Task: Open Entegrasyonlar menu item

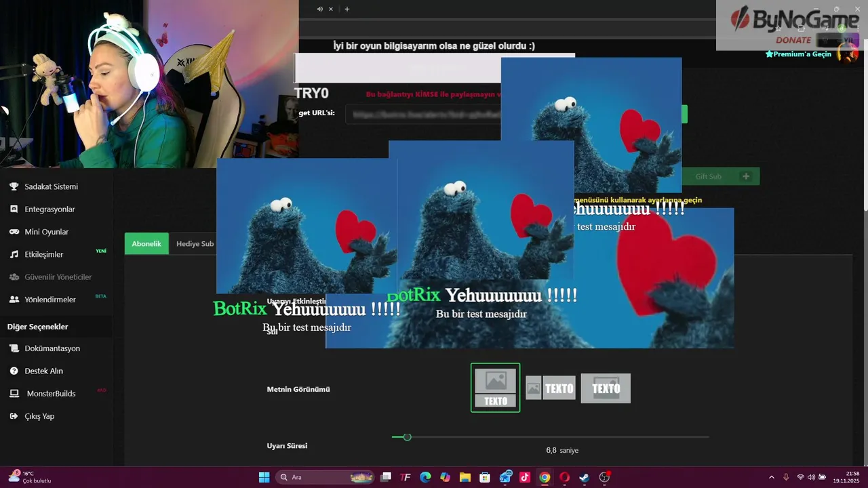Action: pyautogui.click(x=50, y=209)
